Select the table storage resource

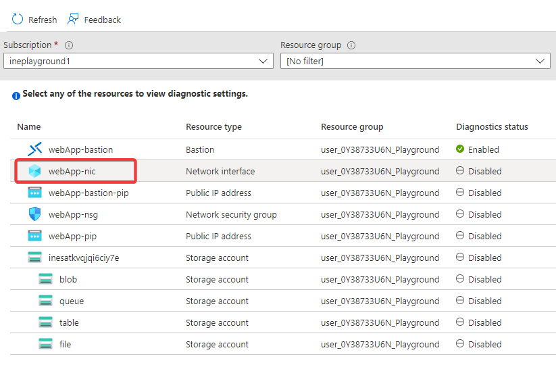point(69,322)
